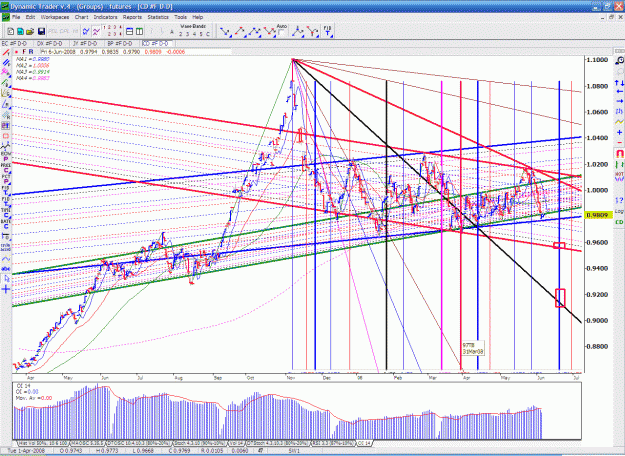The width and height of the screenshot is (625, 456).
Task: Toggle the red magnet snap icon
Action: pyautogui.click(x=619, y=153)
